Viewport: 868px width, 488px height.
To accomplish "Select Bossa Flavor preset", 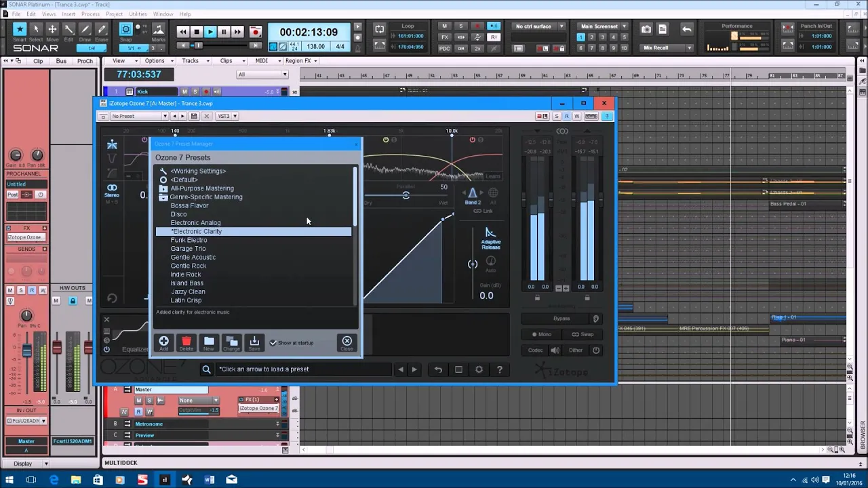I will coord(189,205).
